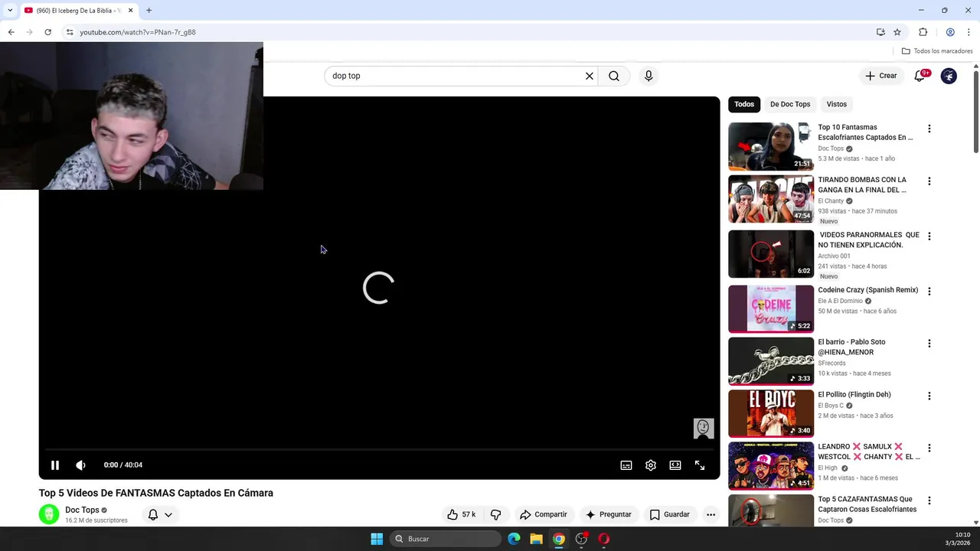980x551 pixels.
Task: Open the Doc Tops channel avatar
Action: (49, 514)
